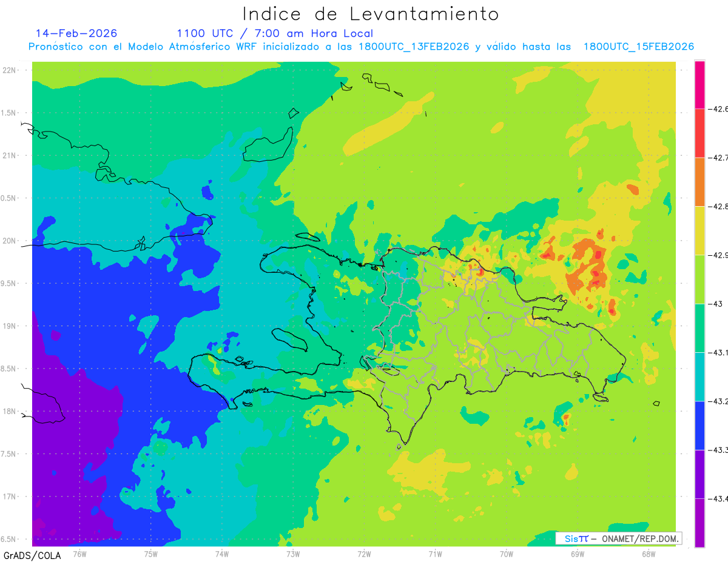Click latitude label "18N"
The width and height of the screenshot is (728, 562).
click(9, 412)
